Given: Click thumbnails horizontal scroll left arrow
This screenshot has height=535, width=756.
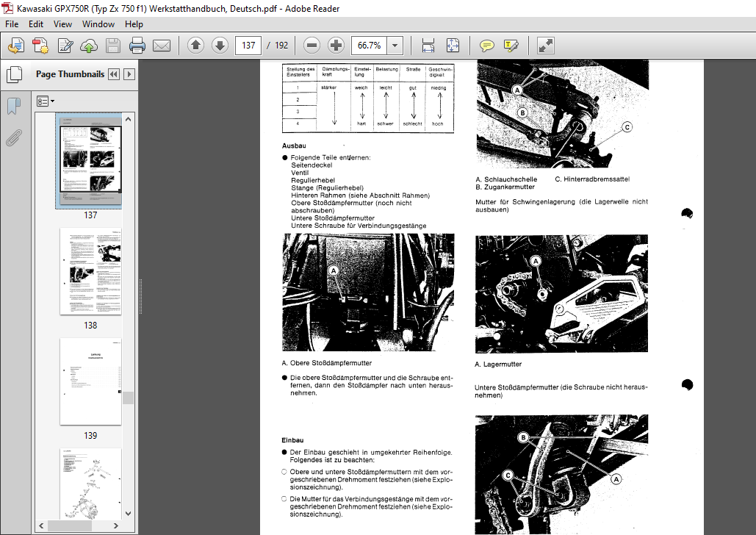Looking at the screenshot, I should [41, 525].
